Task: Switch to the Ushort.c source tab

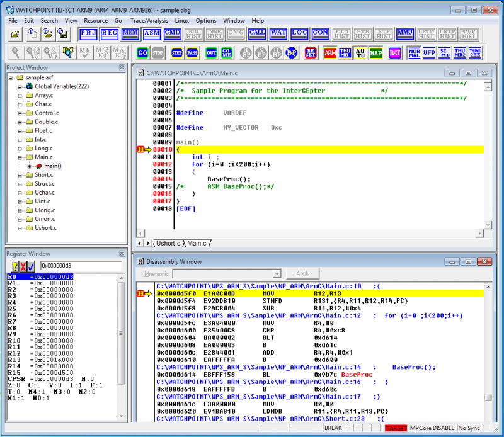Action: [168, 244]
